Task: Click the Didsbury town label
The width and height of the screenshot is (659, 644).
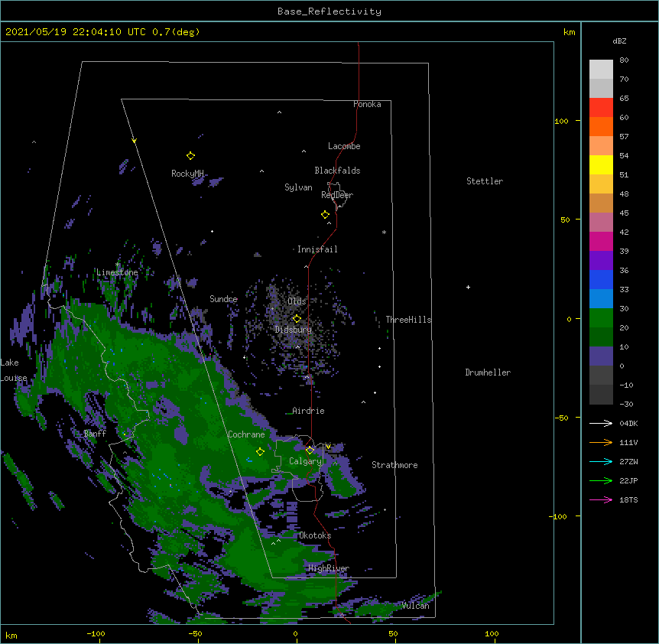Action: click(x=294, y=330)
